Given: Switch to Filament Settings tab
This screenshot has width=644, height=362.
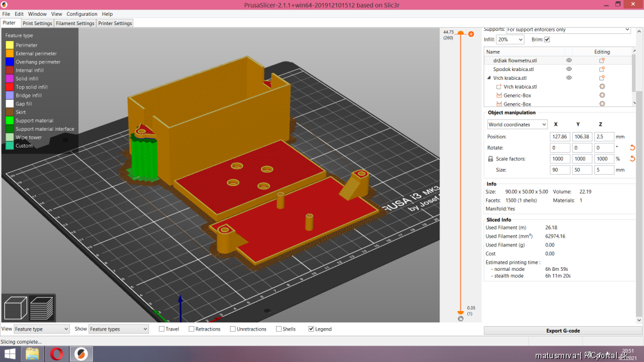Looking at the screenshot, I should pyautogui.click(x=75, y=23).
